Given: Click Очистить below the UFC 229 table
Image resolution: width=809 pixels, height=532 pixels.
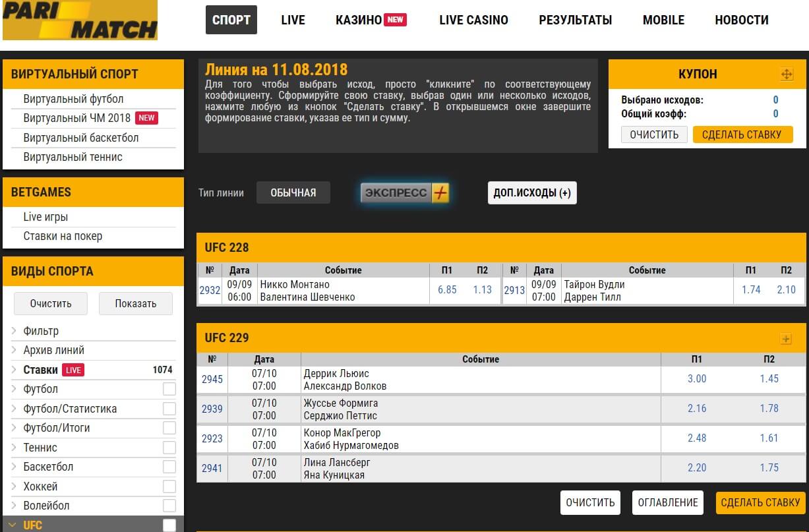Looking at the screenshot, I should [x=590, y=502].
